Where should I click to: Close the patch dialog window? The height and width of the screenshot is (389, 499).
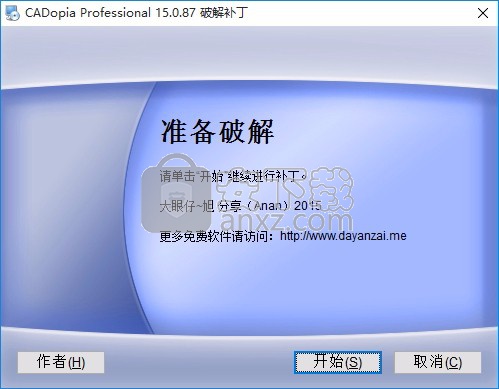pos(483,13)
